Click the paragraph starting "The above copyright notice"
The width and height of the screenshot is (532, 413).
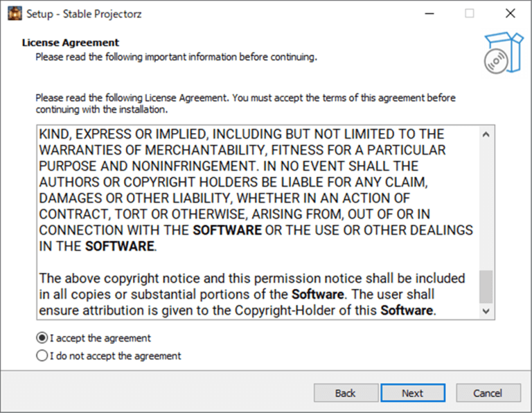[x=252, y=294]
